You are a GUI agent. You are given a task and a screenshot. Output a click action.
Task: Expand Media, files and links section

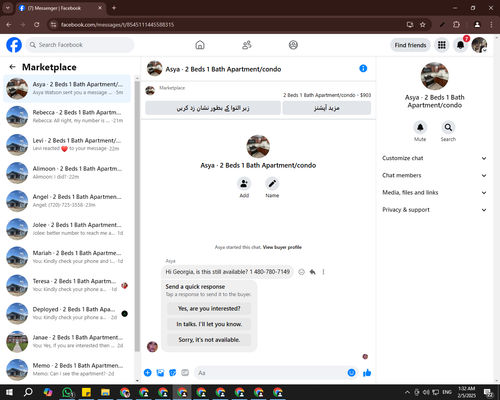[434, 192]
